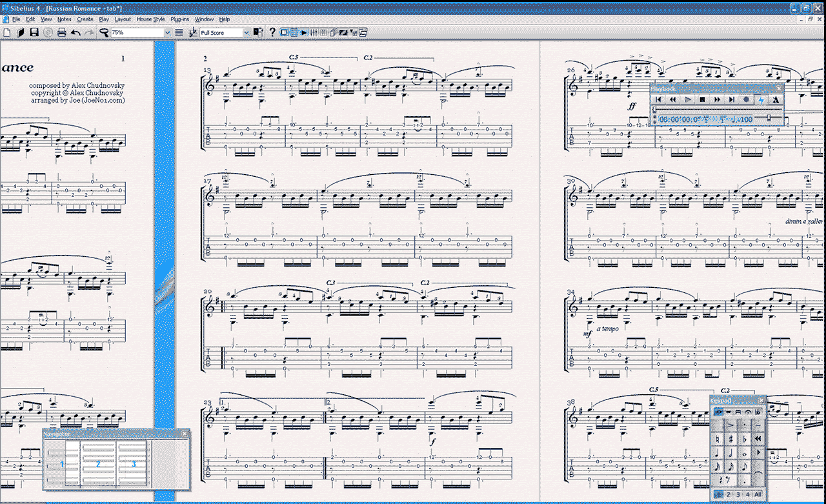Toggle the Properties window toolbar button
Viewport: 826px width, 504px height.
coord(353,32)
